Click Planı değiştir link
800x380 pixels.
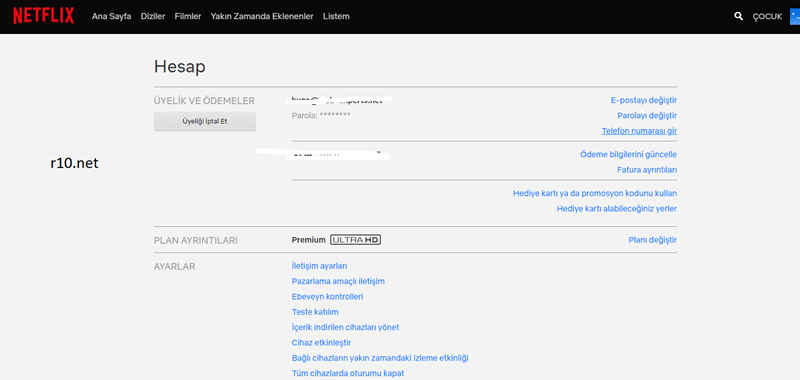[x=653, y=240]
